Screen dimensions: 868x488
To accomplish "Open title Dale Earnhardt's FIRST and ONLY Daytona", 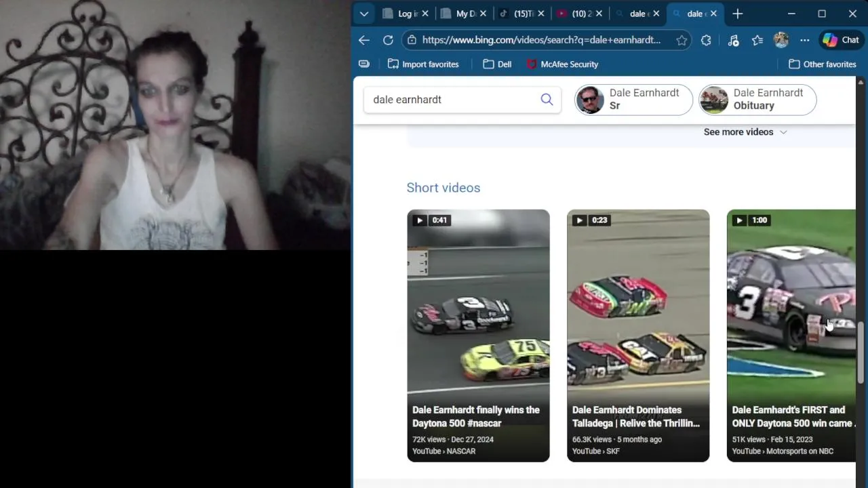I will 793,416.
